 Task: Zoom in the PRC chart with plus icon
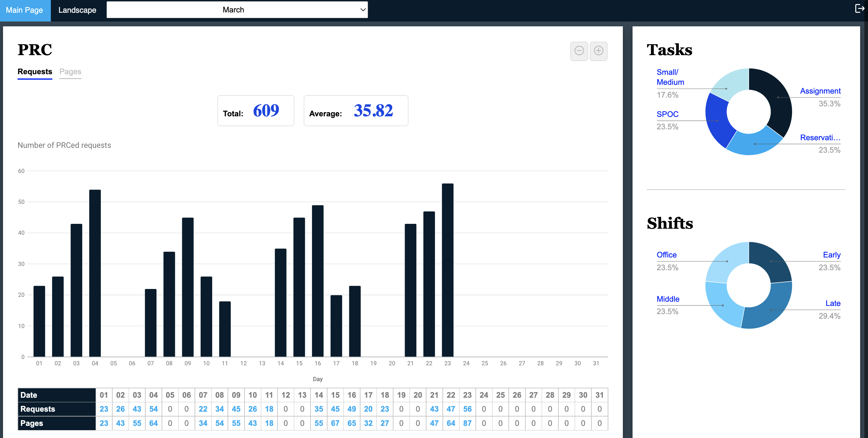click(599, 51)
